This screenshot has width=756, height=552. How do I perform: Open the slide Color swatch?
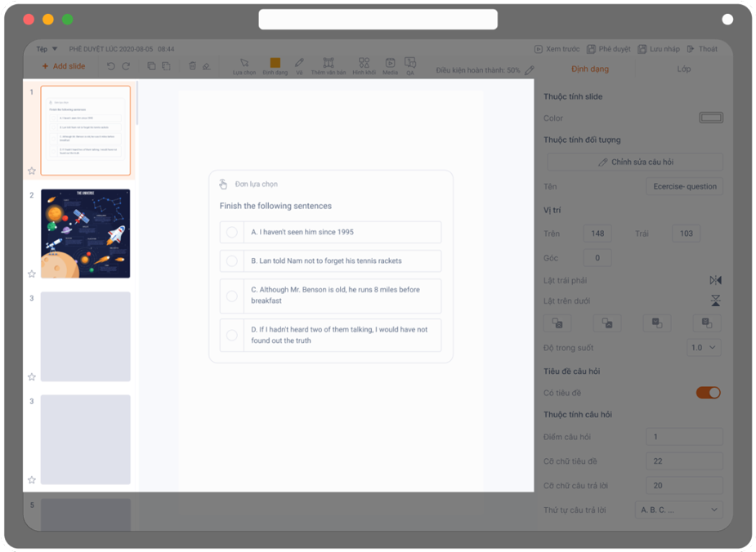coord(710,118)
